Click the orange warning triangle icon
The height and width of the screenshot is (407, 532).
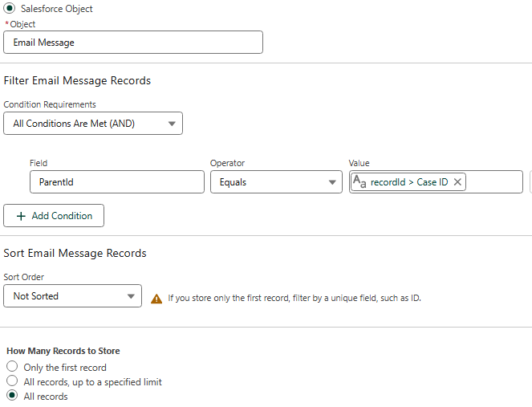pos(156,299)
